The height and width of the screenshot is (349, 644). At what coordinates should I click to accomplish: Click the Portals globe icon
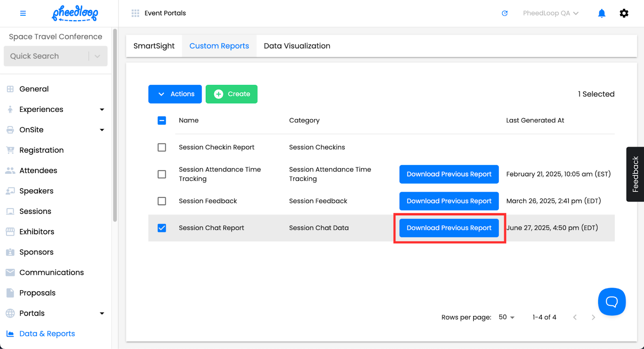10,313
